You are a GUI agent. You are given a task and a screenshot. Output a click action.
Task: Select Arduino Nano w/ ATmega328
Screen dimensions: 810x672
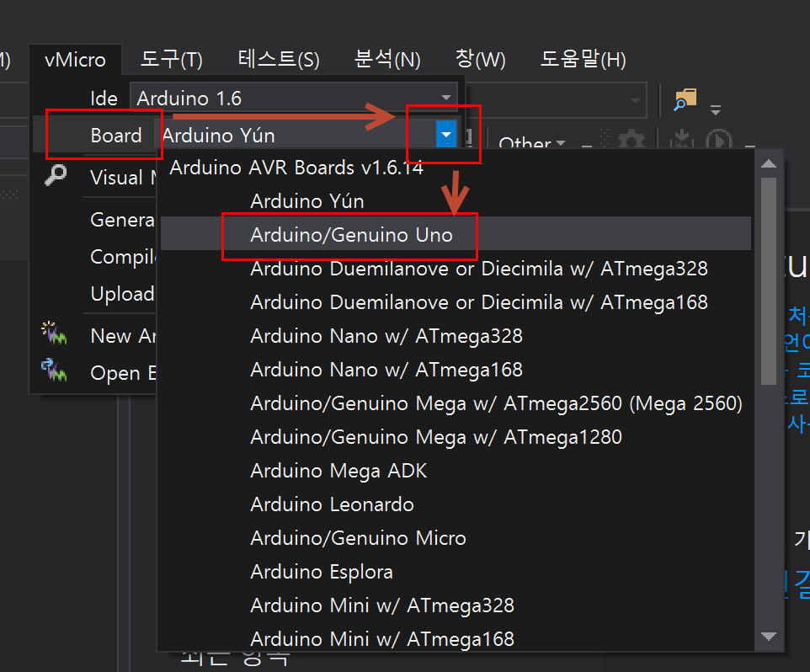[x=456, y=336]
